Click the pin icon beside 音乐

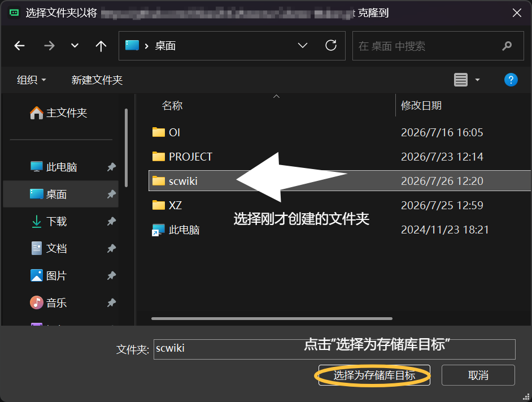pos(111,303)
